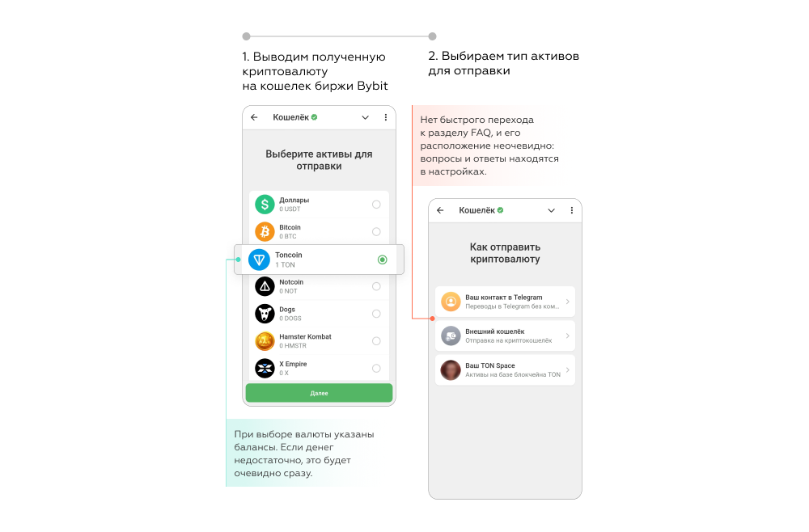Choose Внешний кошелёк sending option

click(505, 336)
